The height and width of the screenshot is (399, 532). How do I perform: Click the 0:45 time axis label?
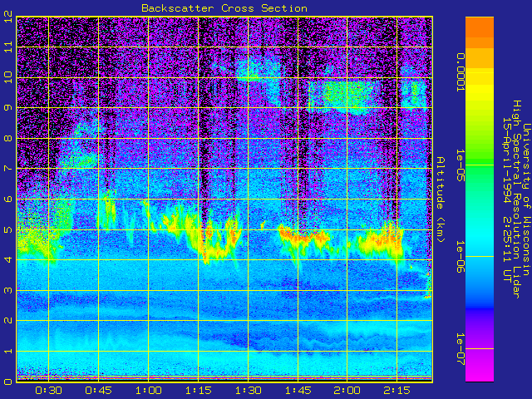(98, 391)
